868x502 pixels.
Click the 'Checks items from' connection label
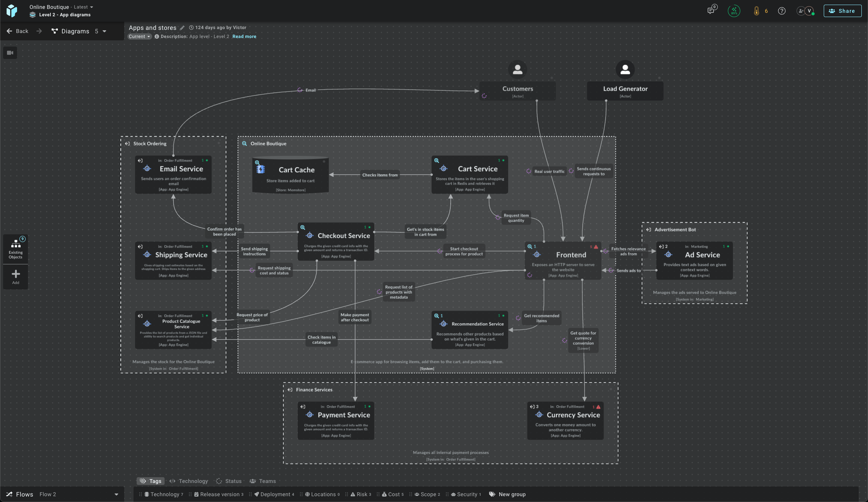[380, 175]
